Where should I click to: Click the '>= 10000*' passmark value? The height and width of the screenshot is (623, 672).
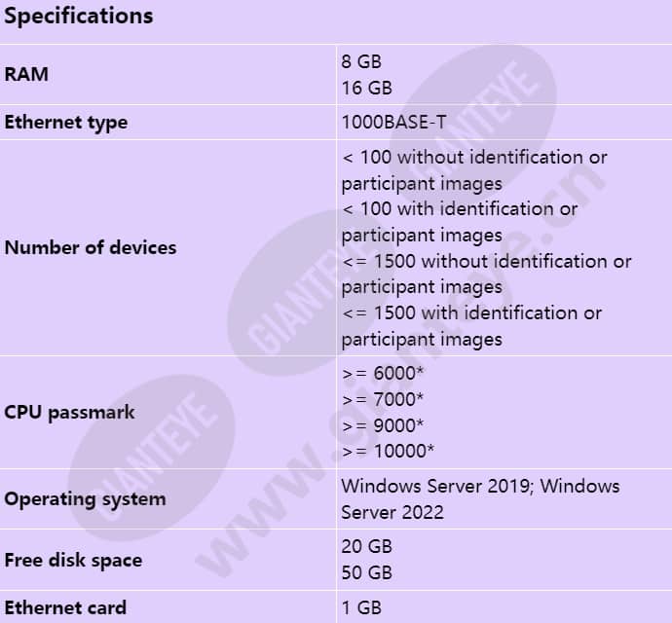[x=388, y=451]
